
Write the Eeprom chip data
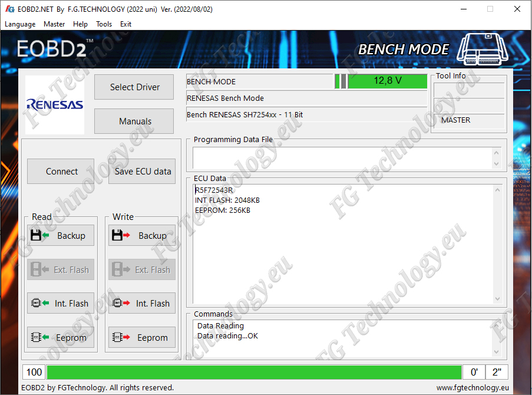142,338
